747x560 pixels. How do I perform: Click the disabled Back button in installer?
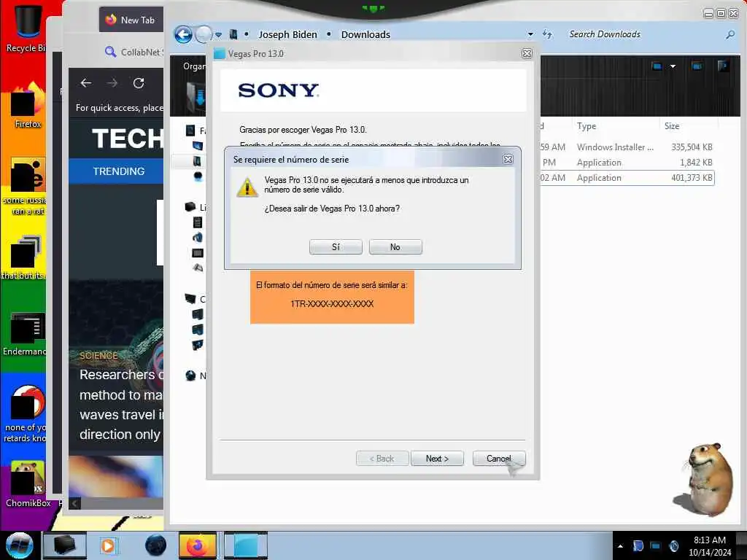382,458
